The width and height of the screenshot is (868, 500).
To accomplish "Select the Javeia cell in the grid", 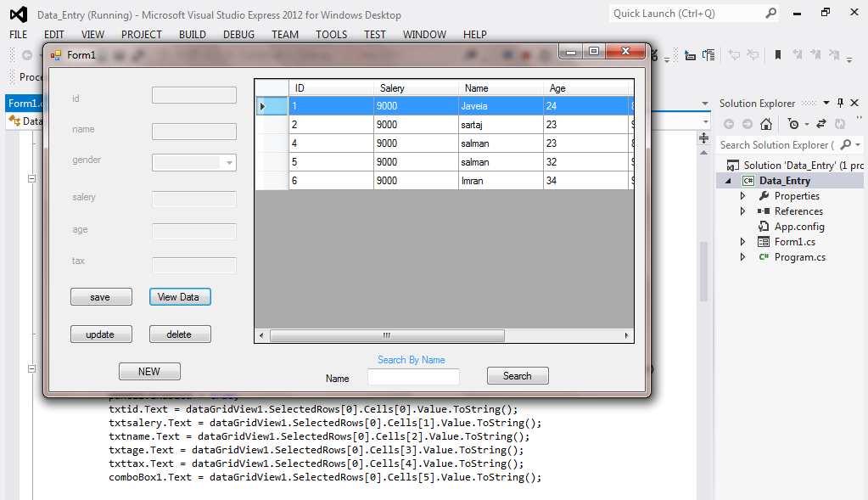I will pyautogui.click(x=501, y=106).
